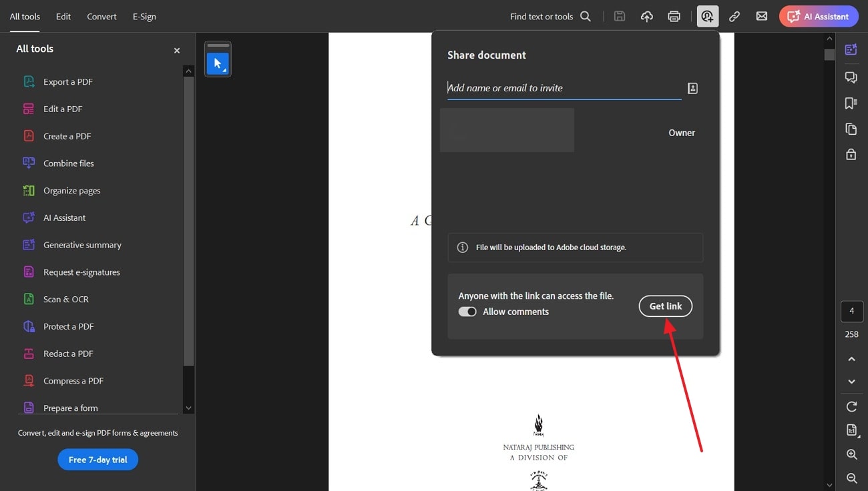
Task: Click the share with others icon
Action: (x=708, y=17)
